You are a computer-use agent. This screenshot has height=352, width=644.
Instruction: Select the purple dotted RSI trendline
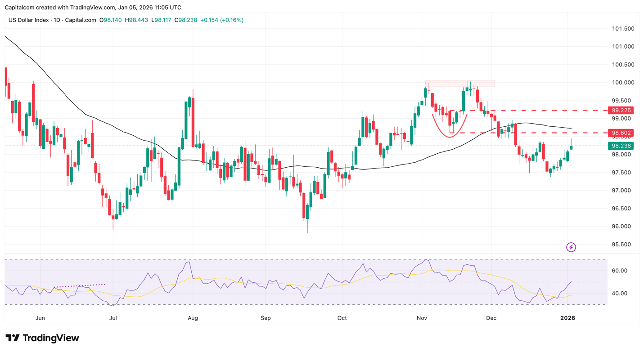click(80, 285)
